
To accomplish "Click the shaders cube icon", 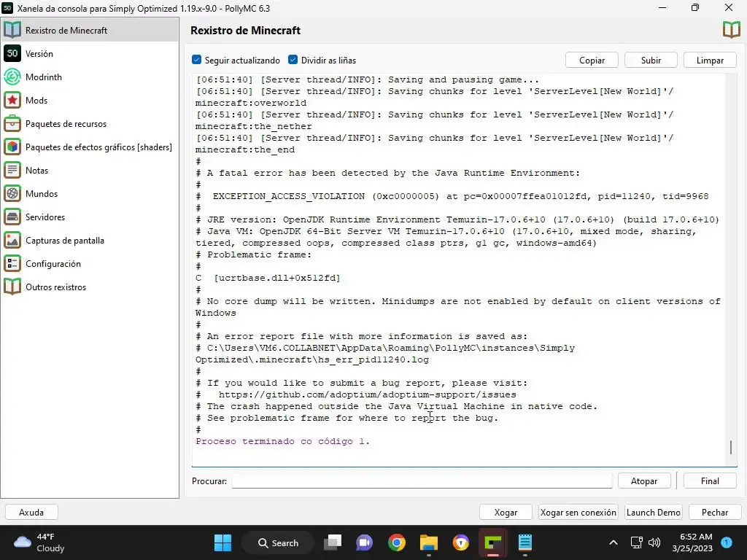I will [x=12, y=147].
